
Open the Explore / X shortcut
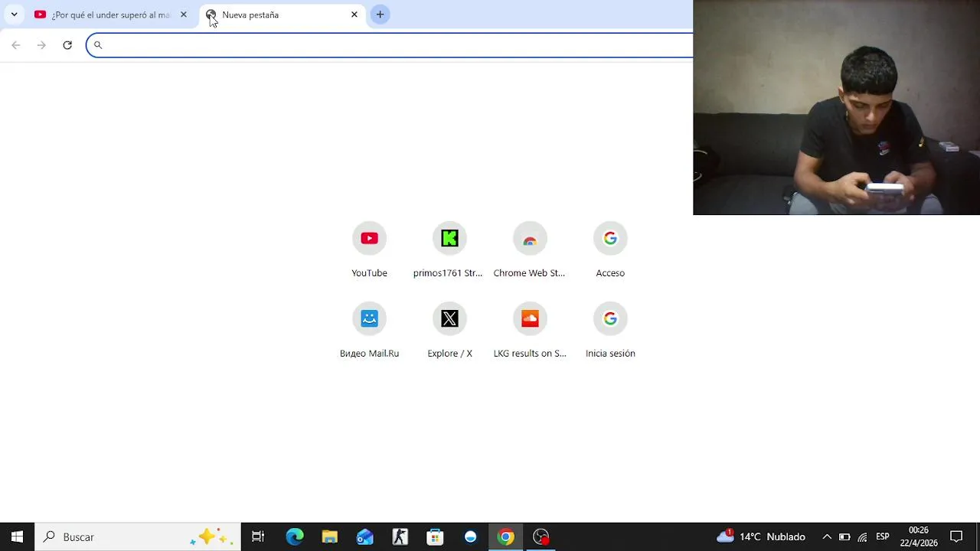pos(449,331)
